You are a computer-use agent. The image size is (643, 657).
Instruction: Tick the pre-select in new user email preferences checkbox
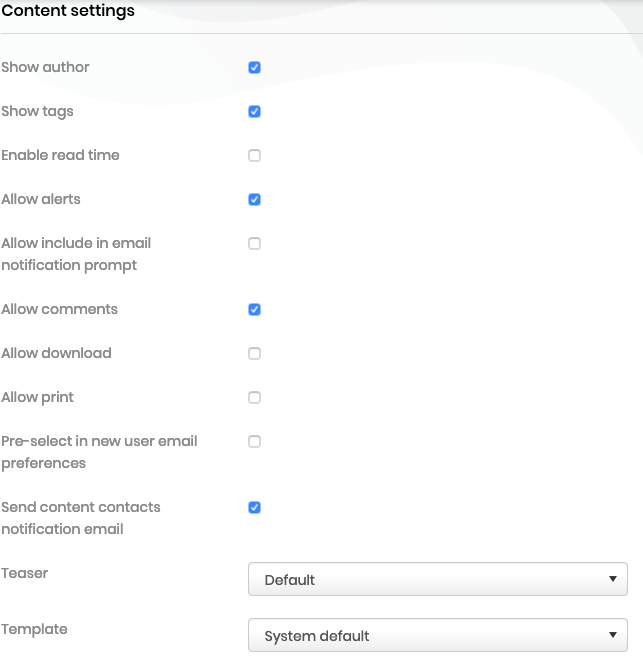(255, 442)
